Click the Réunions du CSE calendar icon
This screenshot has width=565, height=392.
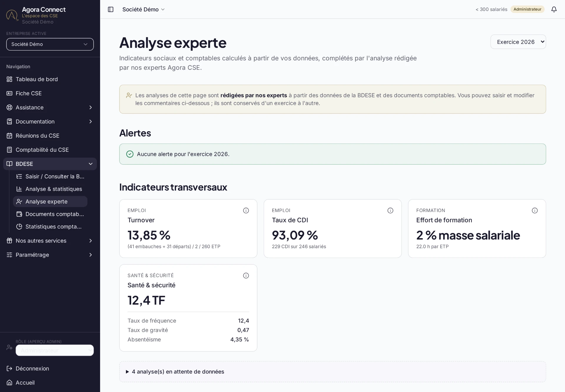click(x=9, y=136)
